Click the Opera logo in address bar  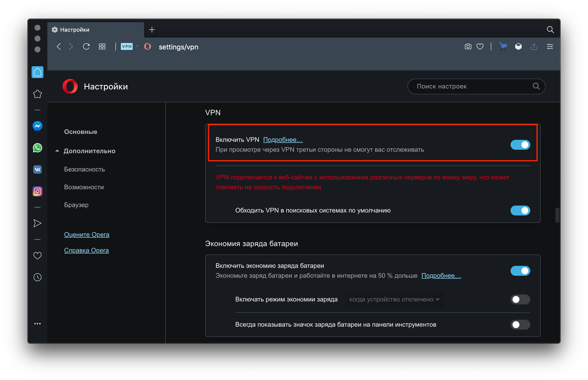147,47
